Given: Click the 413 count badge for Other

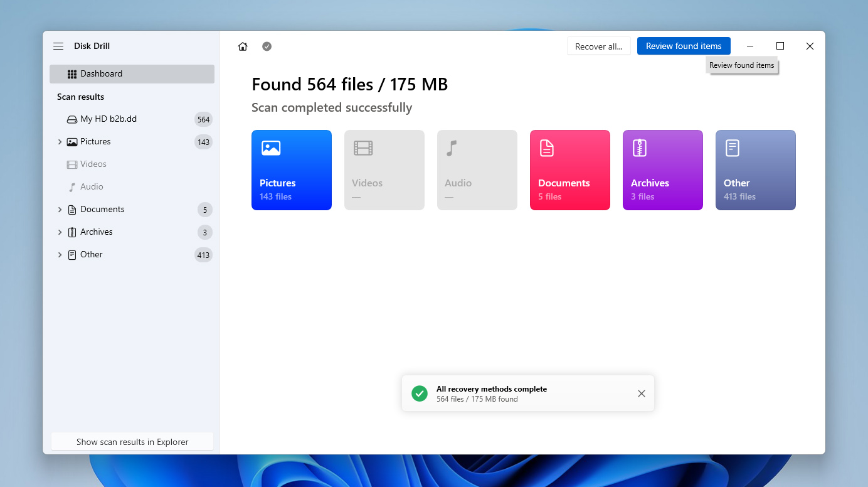Looking at the screenshot, I should pos(203,255).
